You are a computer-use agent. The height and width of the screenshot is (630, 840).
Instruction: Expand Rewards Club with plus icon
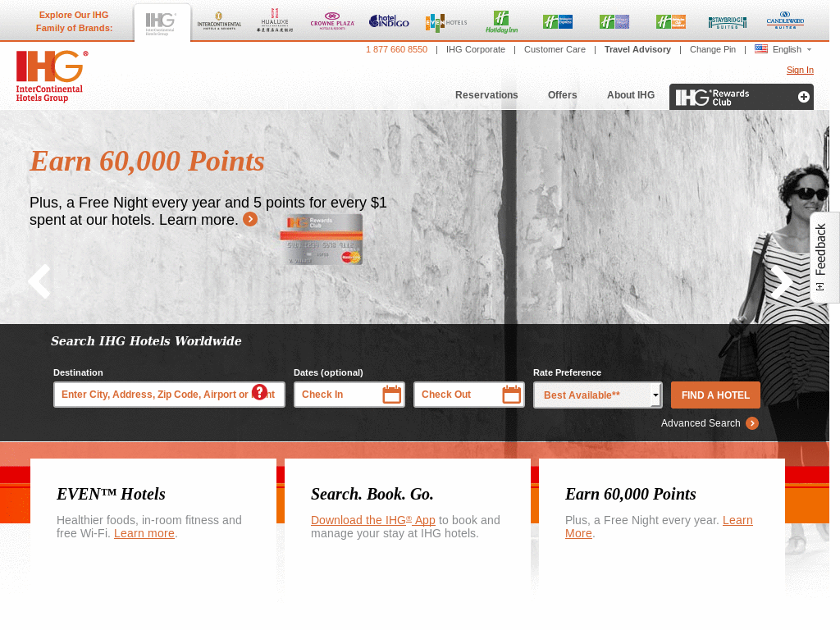tap(803, 97)
